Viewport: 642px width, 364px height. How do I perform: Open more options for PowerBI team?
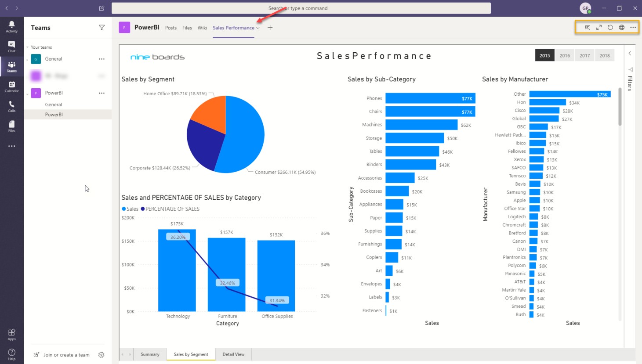click(102, 93)
